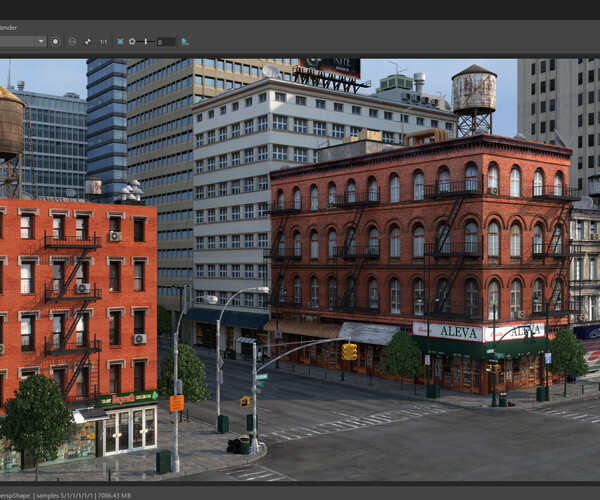The image size is (600, 500).
Task: Click the samples 5/1/1/1/1/1 status text
Action: [x=64, y=495]
